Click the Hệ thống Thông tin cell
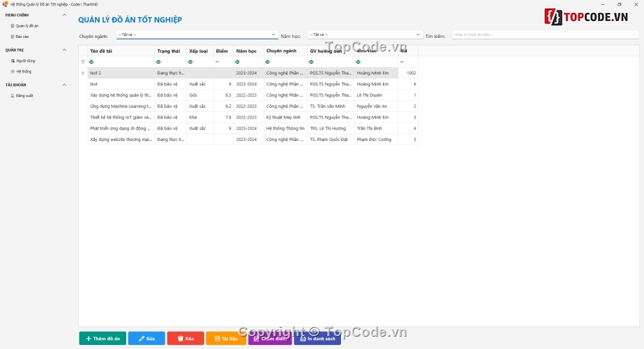The width and height of the screenshot is (644, 349). coord(285,129)
